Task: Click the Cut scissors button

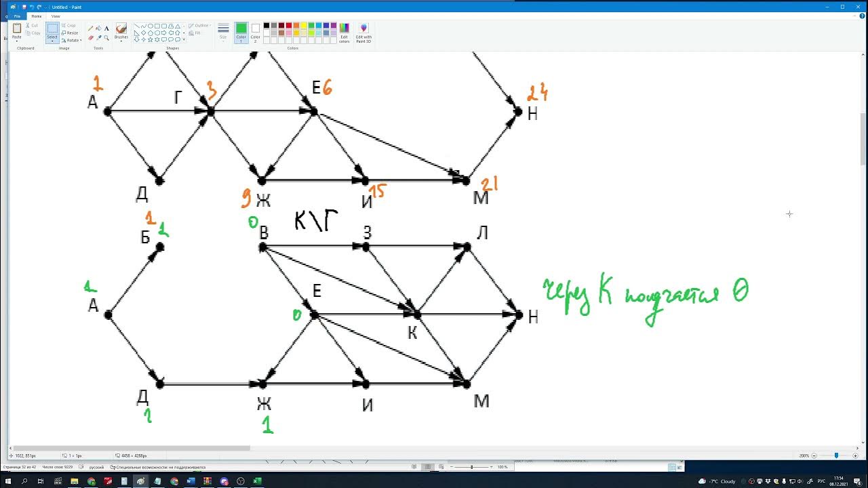Action: click(x=32, y=26)
